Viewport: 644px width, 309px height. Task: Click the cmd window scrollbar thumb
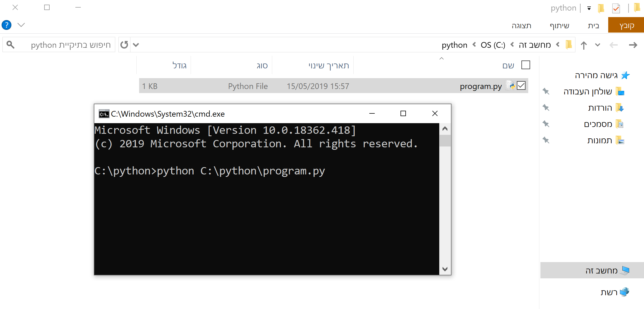point(445,141)
